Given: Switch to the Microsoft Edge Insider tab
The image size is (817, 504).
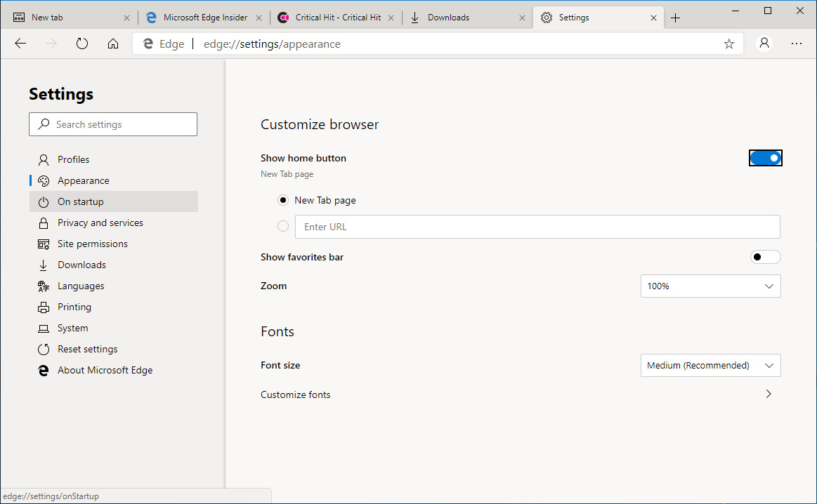Looking at the screenshot, I should click(204, 18).
